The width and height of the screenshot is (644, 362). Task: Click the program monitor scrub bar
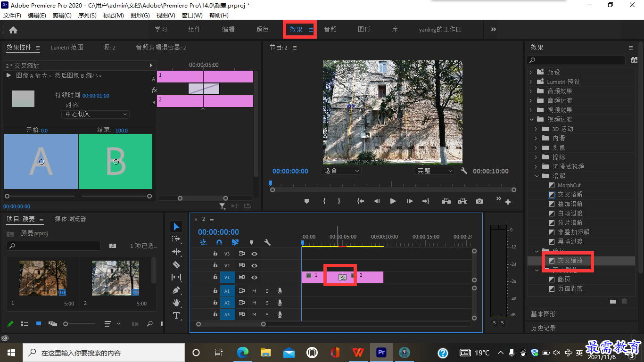tap(393, 189)
